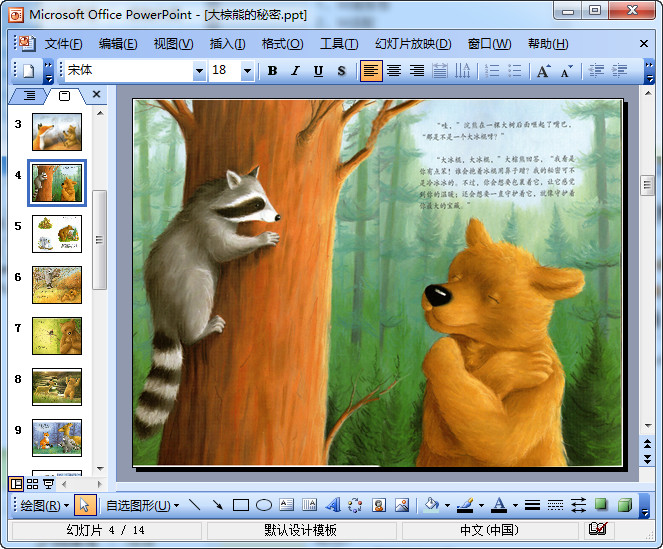Select slide 8 thumbnail

tap(57, 387)
